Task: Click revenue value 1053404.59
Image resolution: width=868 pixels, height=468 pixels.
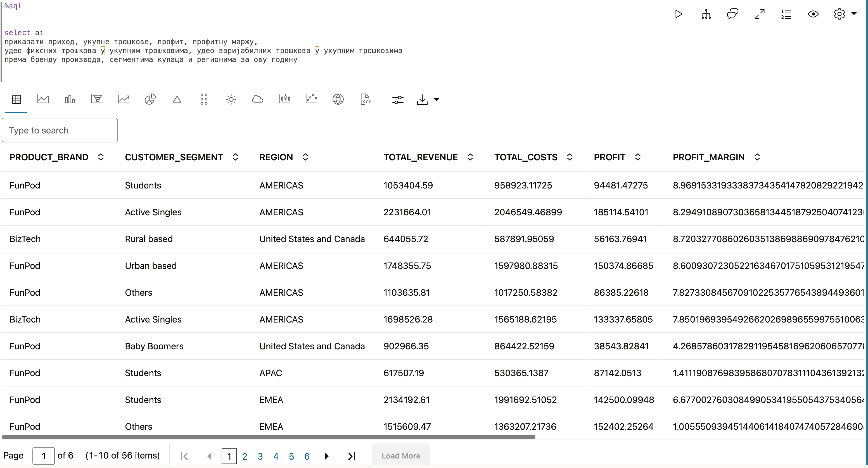Action: (408, 185)
